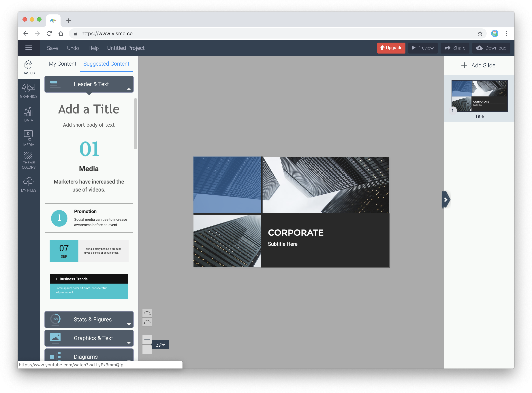Open the Basics sidebar panel
The height and width of the screenshot is (393, 532).
pos(29,68)
